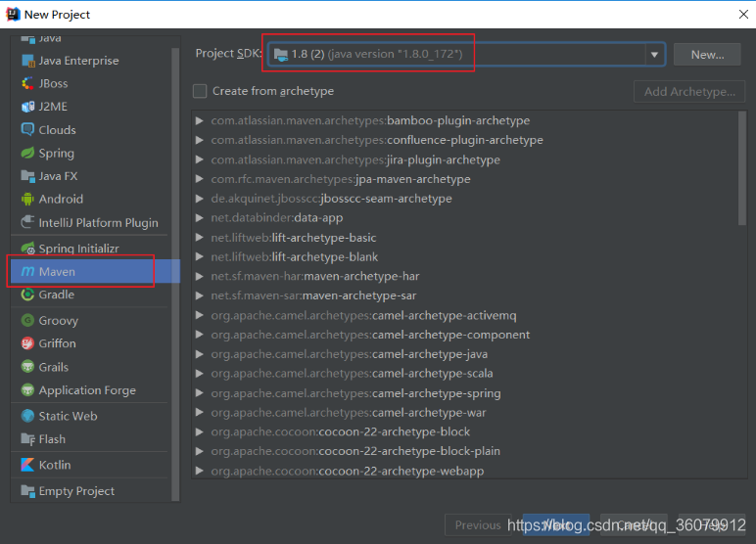Choose Empty Project label
Screen dimensions: 756x544
coord(76,491)
